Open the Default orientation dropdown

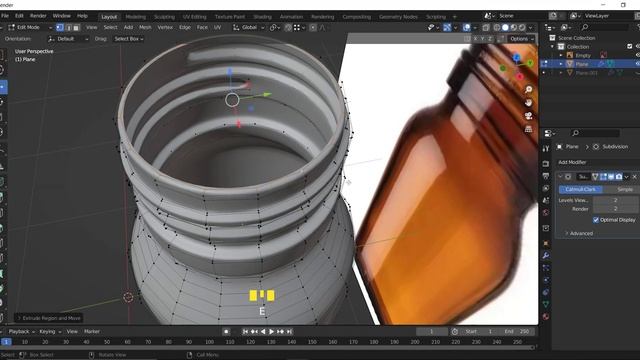click(68, 39)
